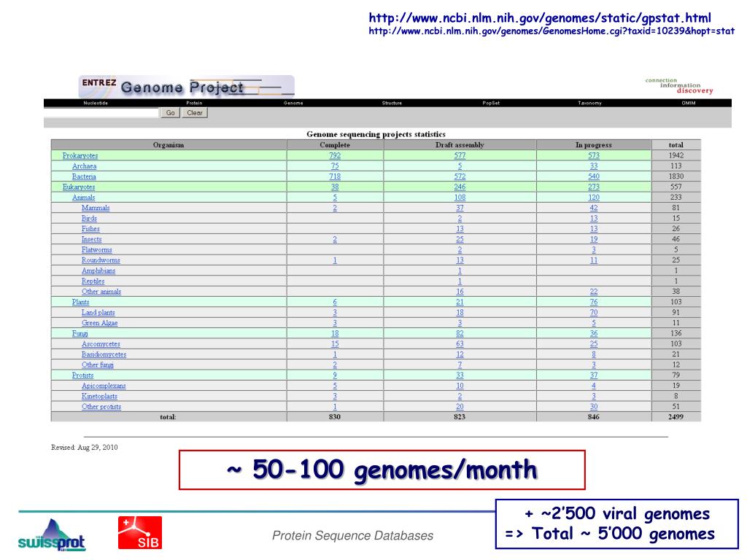Click the Go search button

(x=171, y=113)
